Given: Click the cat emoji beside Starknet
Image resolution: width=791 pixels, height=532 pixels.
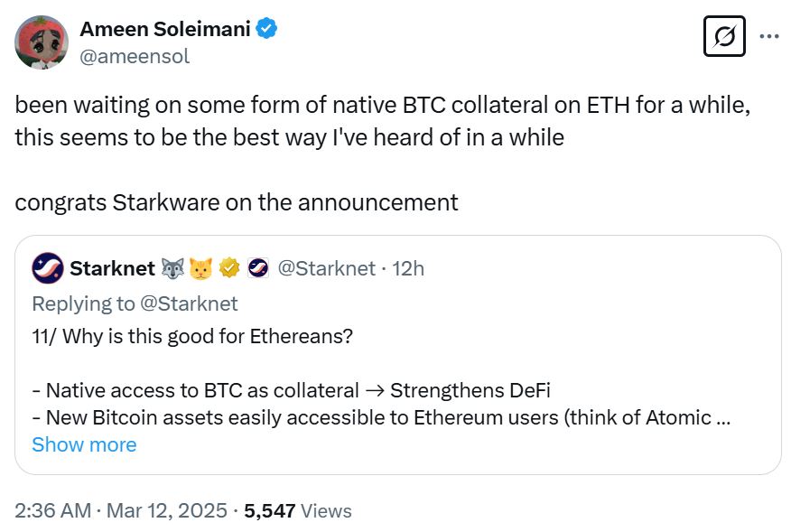Looking at the screenshot, I should coord(201,268).
